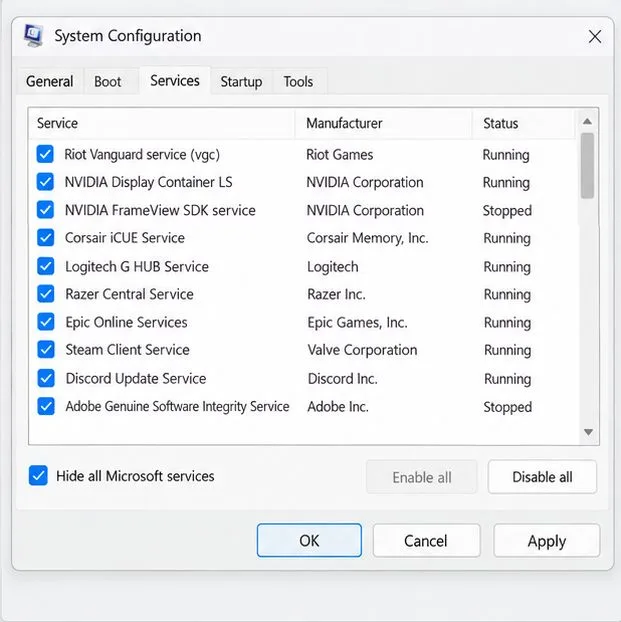Uncheck NVIDIA Display Container LS

pos(45,182)
